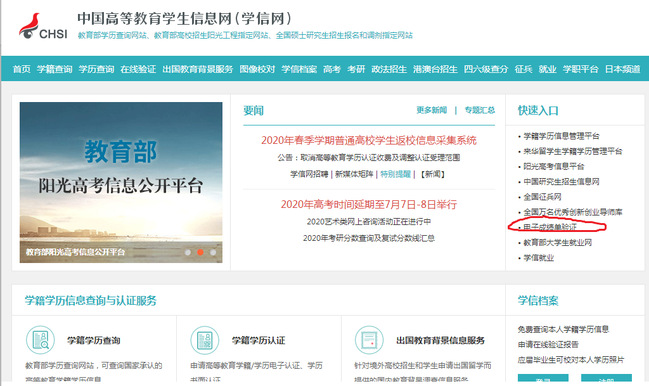Click 免费查询本人学籍学历信息 text
The height and width of the screenshot is (386, 649).
click(563, 329)
